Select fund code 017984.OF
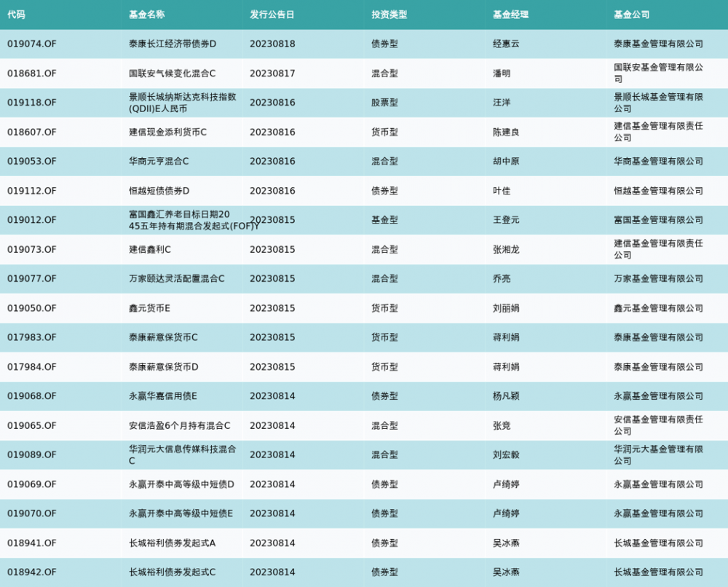This screenshot has height=587, width=728. click(31, 367)
